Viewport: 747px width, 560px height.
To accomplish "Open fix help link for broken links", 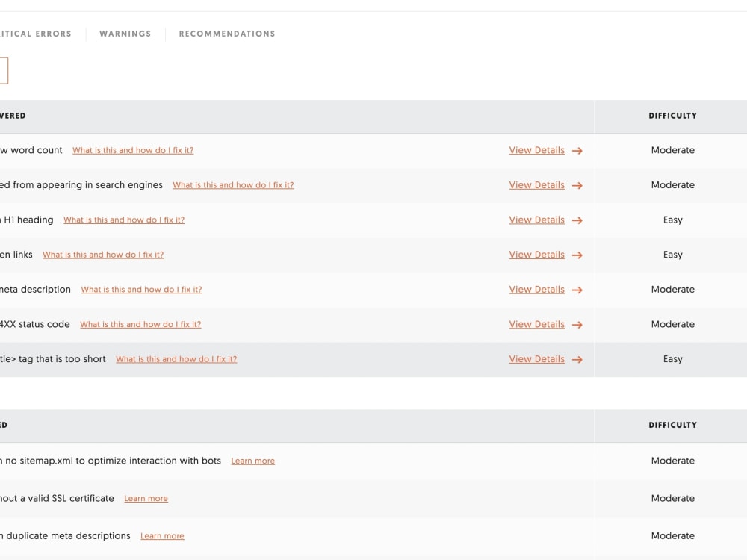I will coord(103,255).
